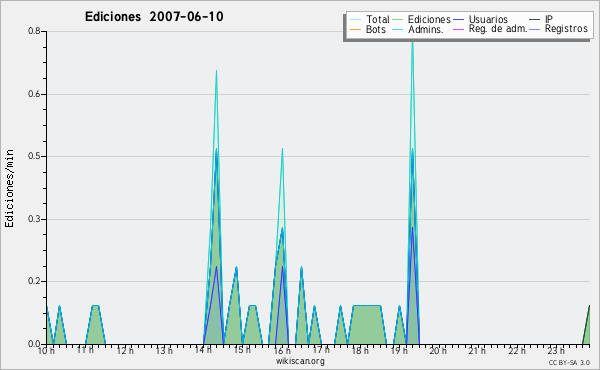Click the flat green plateau at 18 h
The width and height of the screenshot is (600, 370).
[367, 324]
